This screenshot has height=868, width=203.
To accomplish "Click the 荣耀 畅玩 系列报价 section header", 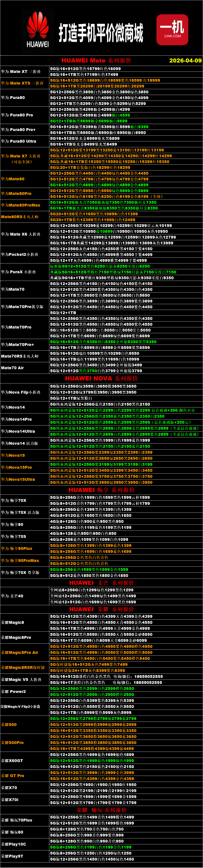I will point(101,810).
